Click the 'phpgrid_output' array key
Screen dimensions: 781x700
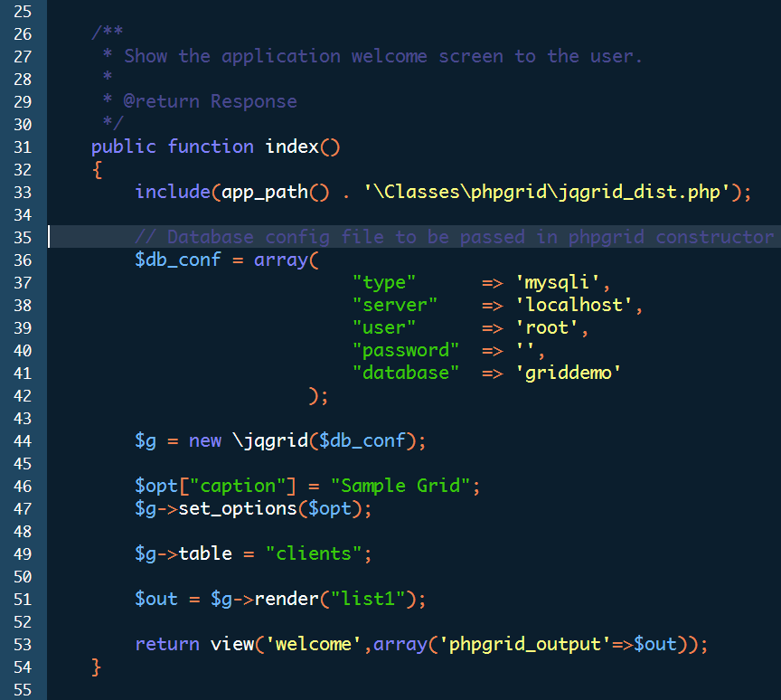coord(525,644)
